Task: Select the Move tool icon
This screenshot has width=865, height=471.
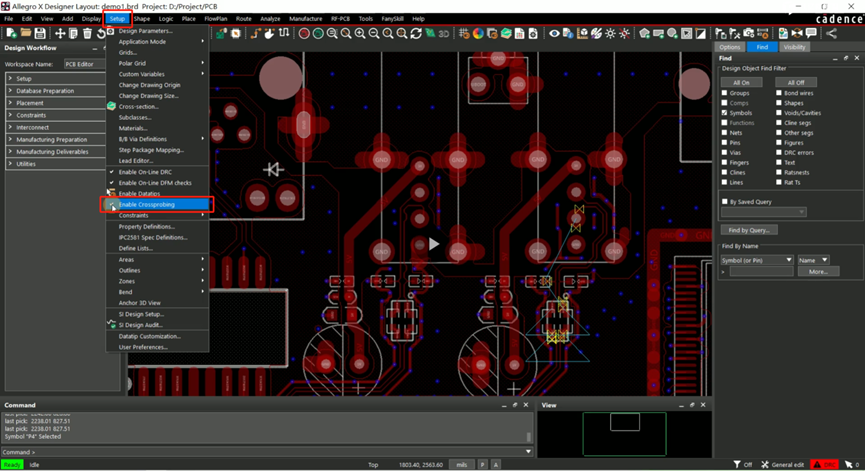Action: 60,34
